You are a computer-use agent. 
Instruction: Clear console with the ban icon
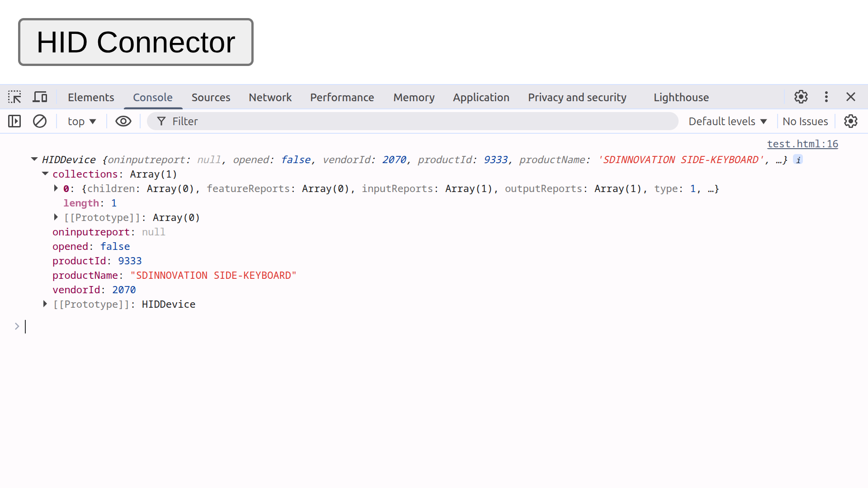click(40, 121)
